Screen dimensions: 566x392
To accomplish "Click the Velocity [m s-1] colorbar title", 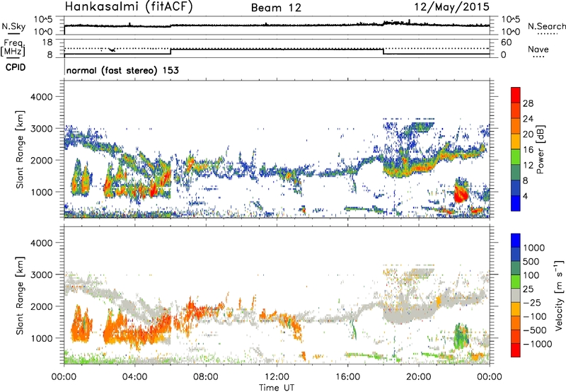I will point(559,295).
